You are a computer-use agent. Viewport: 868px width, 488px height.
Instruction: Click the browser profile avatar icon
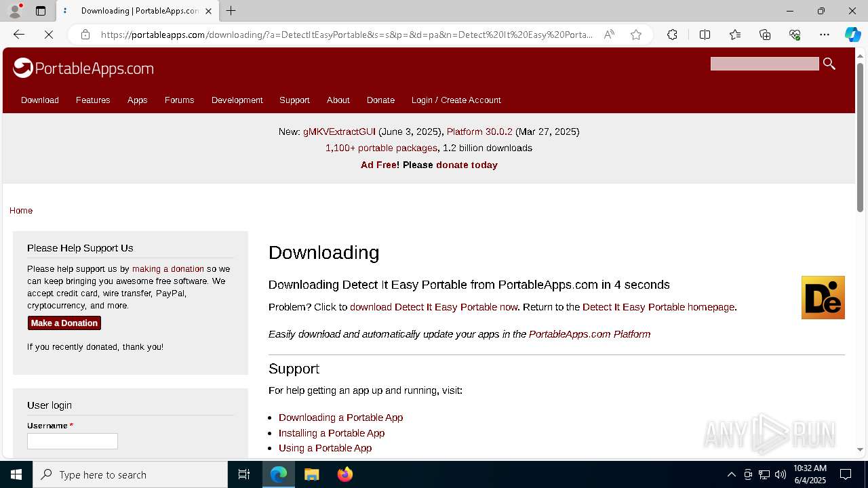tap(15, 11)
